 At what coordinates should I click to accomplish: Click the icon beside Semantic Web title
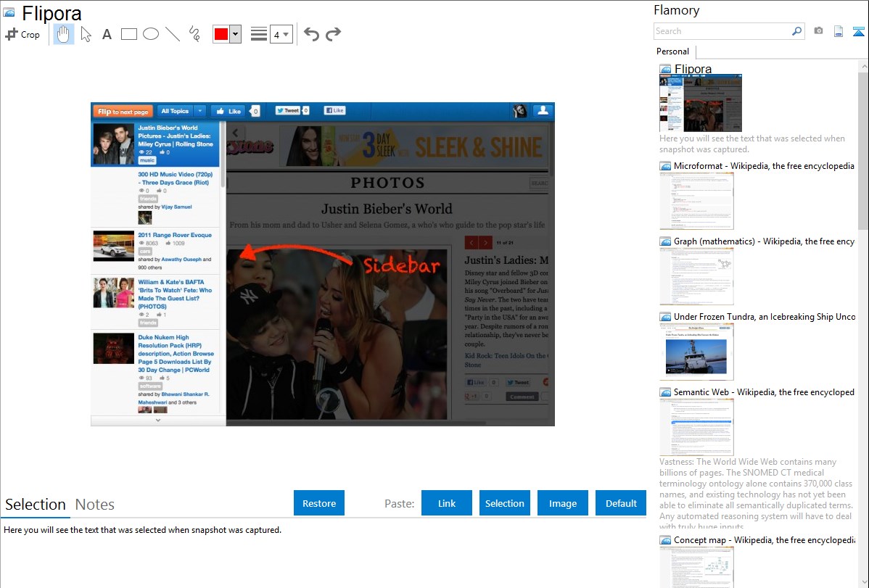tap(665, 392)
